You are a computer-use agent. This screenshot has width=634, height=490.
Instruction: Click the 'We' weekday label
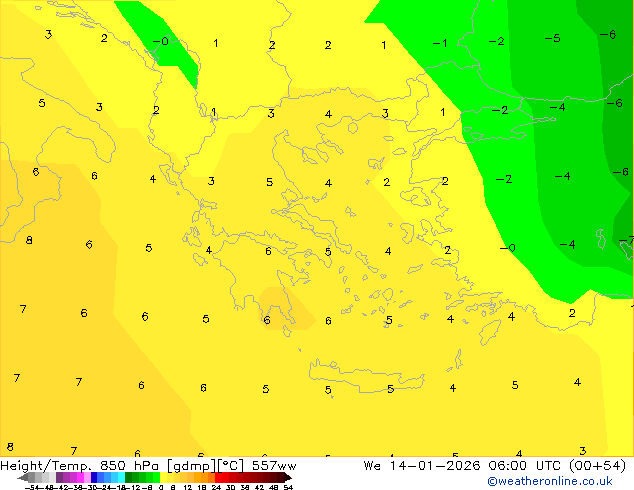(372, 466)
